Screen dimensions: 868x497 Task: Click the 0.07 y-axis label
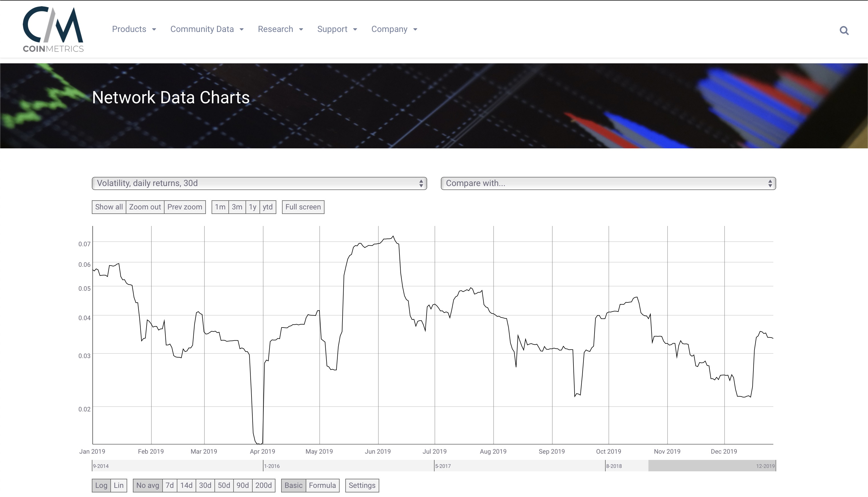84,244
